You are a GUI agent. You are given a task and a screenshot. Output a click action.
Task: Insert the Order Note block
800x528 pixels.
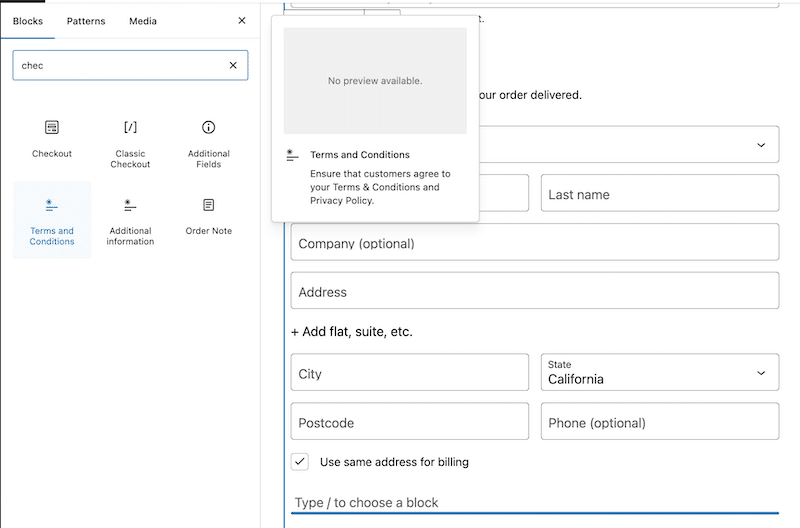(x=208, y=220)
